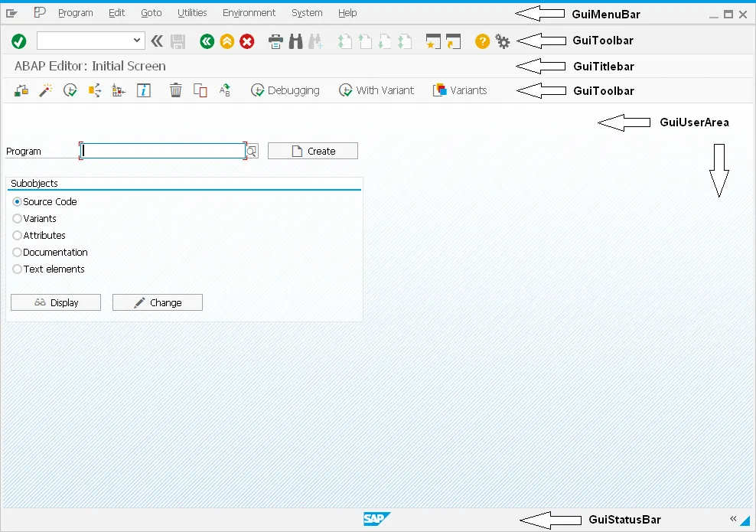Click the printer icon in toolbar
Screen dimensions: 756x532
point(276,41)
